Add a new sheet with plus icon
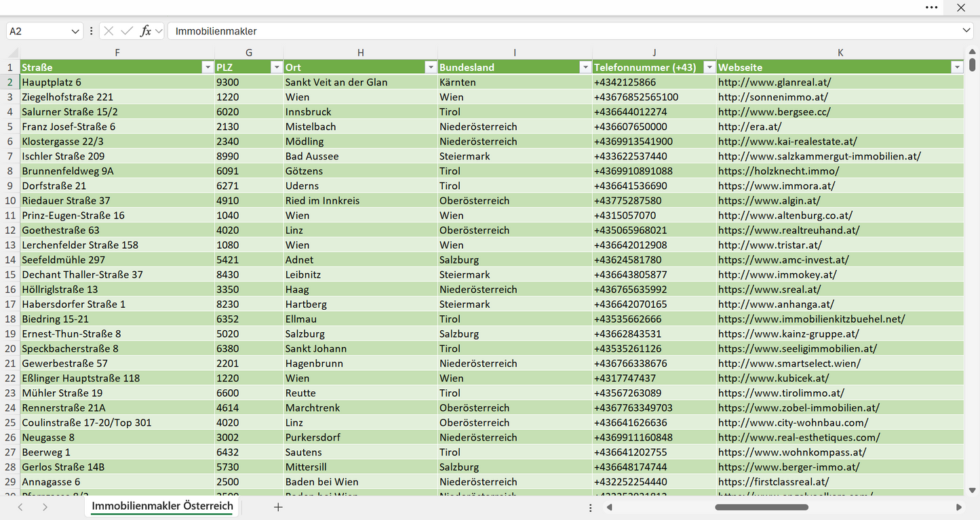Viewport: 980px width, 520px height. point(278,507)
